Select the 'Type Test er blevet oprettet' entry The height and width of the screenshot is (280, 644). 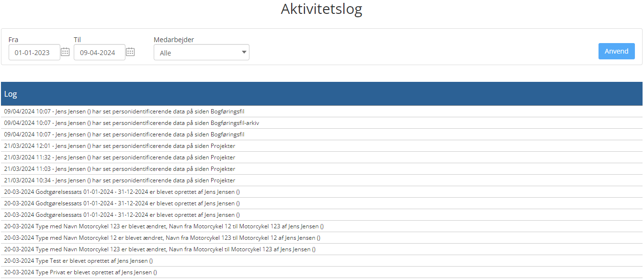322,261
